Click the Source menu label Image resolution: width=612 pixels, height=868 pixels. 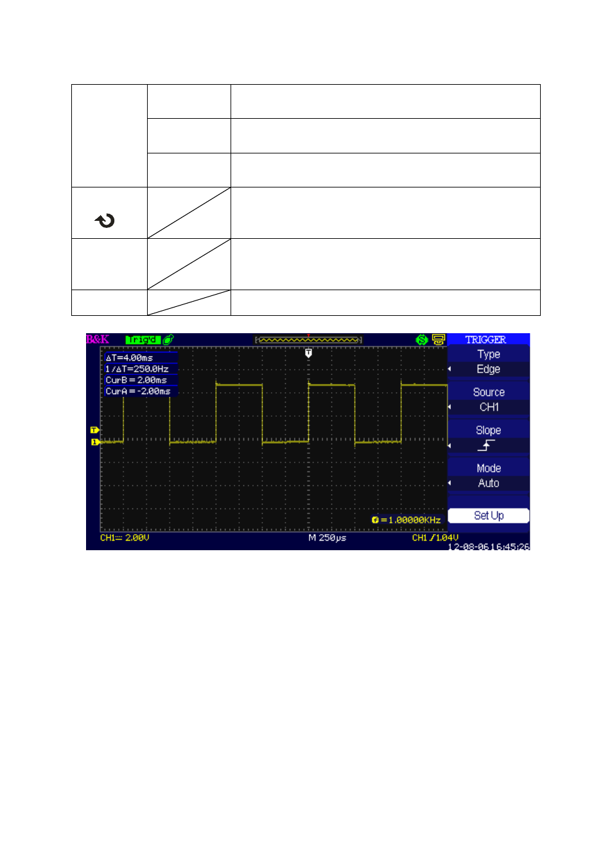pyautogui.click(x=489, y=392)
